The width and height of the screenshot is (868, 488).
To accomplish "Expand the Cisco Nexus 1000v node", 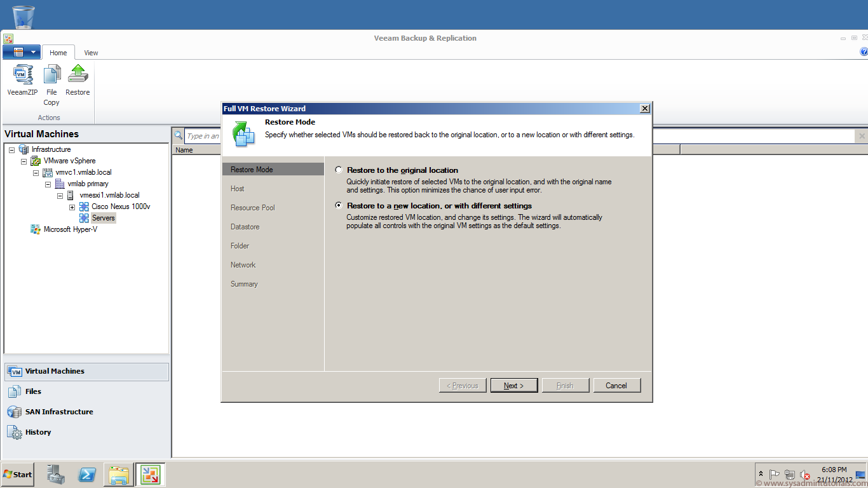I will (x=72, y=207).
